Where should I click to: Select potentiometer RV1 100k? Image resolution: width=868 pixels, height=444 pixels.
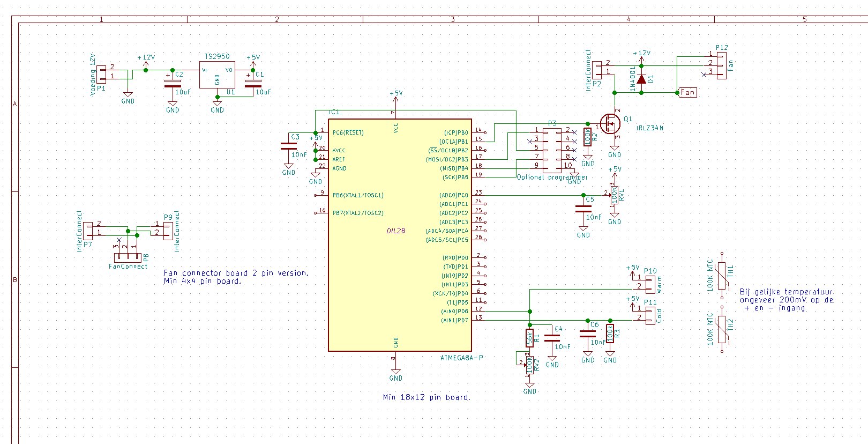tap(615, 196)
